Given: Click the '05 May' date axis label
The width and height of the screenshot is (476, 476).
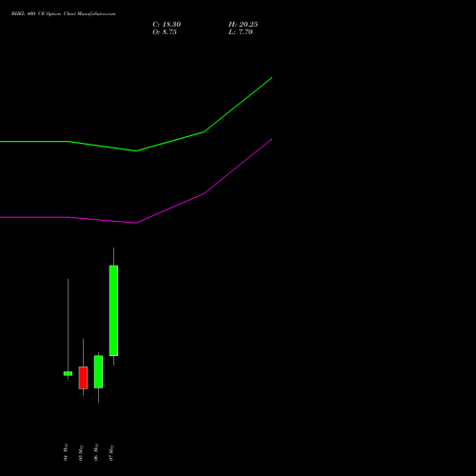Looking at the screenshot, I should [x=81, y=452].
